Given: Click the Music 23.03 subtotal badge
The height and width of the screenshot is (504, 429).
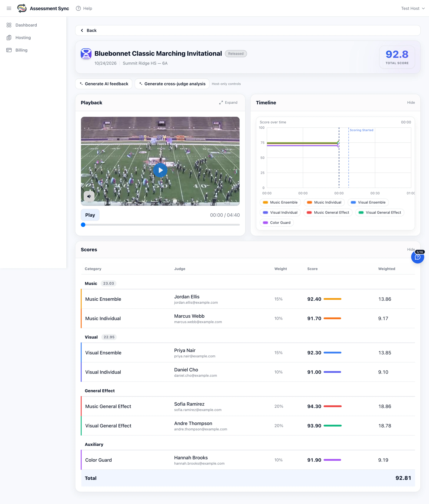Looking at the screenshot, I should 109,283.
